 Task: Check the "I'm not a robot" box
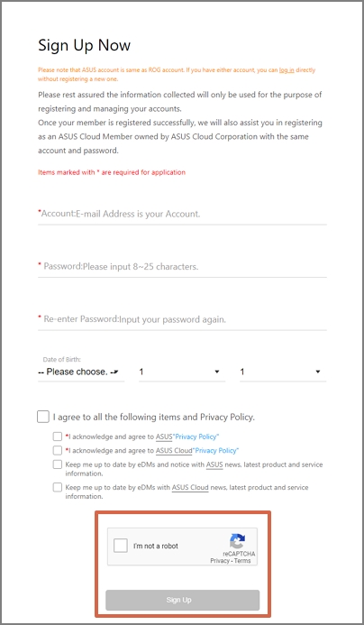click(x=120, y=546)
